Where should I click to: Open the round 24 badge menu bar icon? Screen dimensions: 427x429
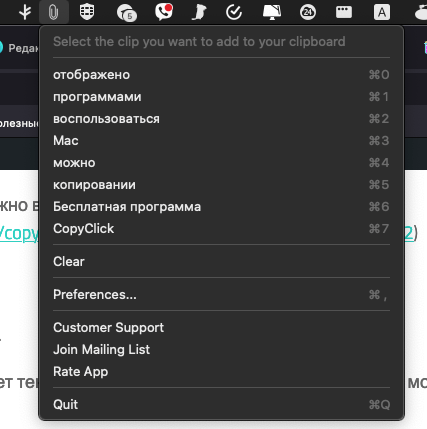pyautogui.click(x=308, y=12)
